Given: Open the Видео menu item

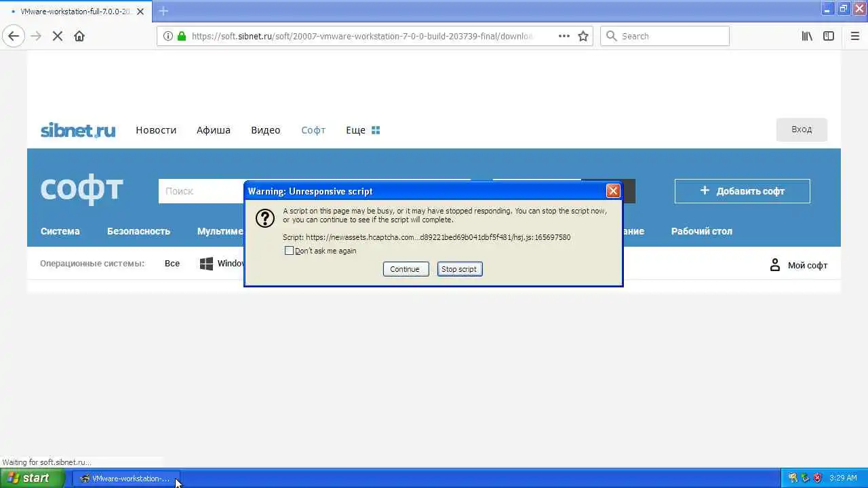Looking at the screenshot, I should [x=266, y=130].
